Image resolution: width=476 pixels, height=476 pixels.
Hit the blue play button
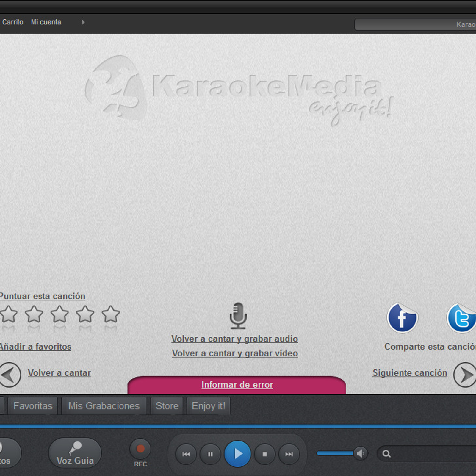[237, 454]
